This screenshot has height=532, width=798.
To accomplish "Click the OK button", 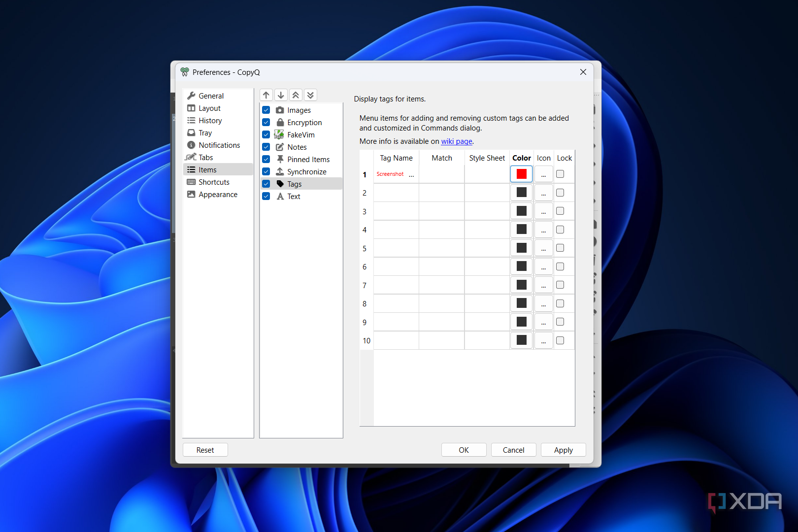I will [x=464, y=450].
